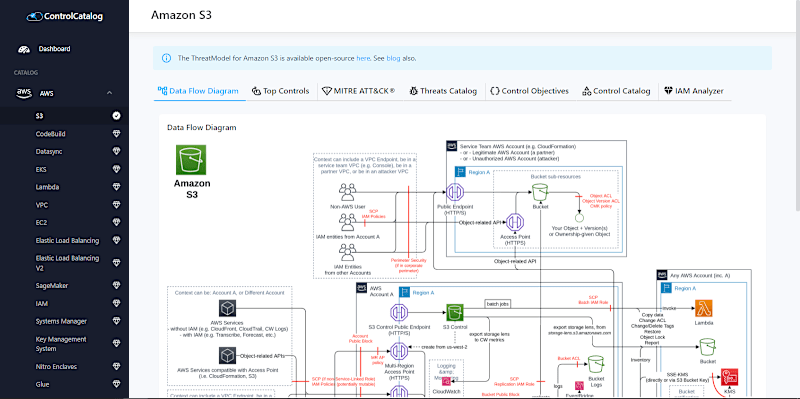Image resolution: width=800 pixels, height=399 pixels.
Task: Click the diamond badge beside IAM
Action: click(116, 304)
